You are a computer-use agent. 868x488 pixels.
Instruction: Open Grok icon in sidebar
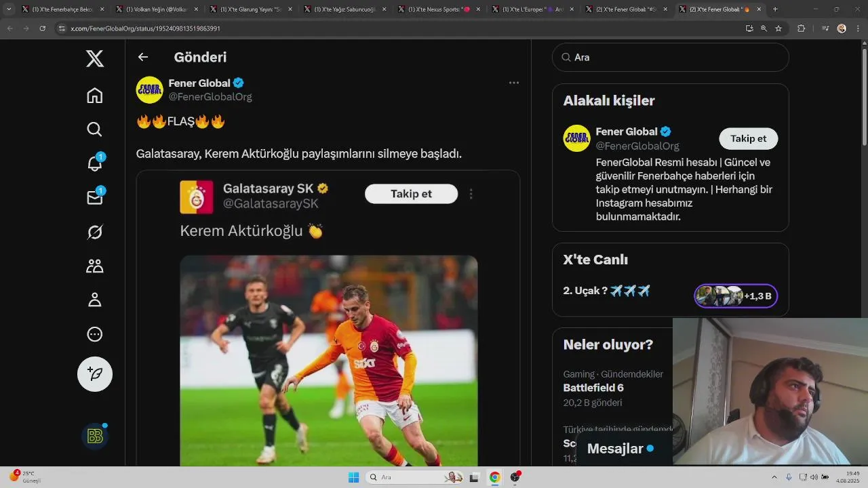click(x=95, y=232)
